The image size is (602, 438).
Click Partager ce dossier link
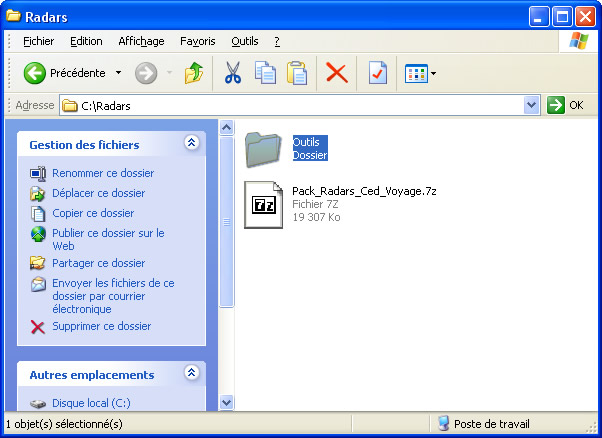click(x=99, y=263)
